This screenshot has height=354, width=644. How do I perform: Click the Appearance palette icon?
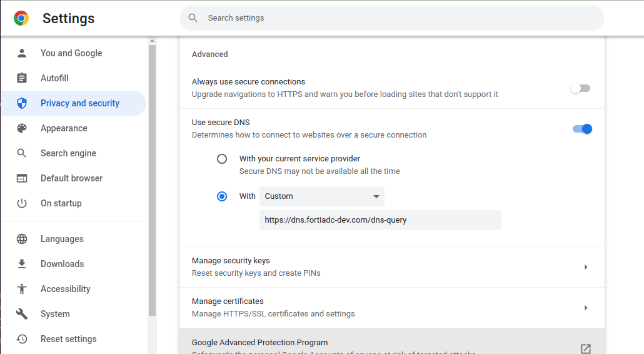pyautogui.click(x=22, y=128)
